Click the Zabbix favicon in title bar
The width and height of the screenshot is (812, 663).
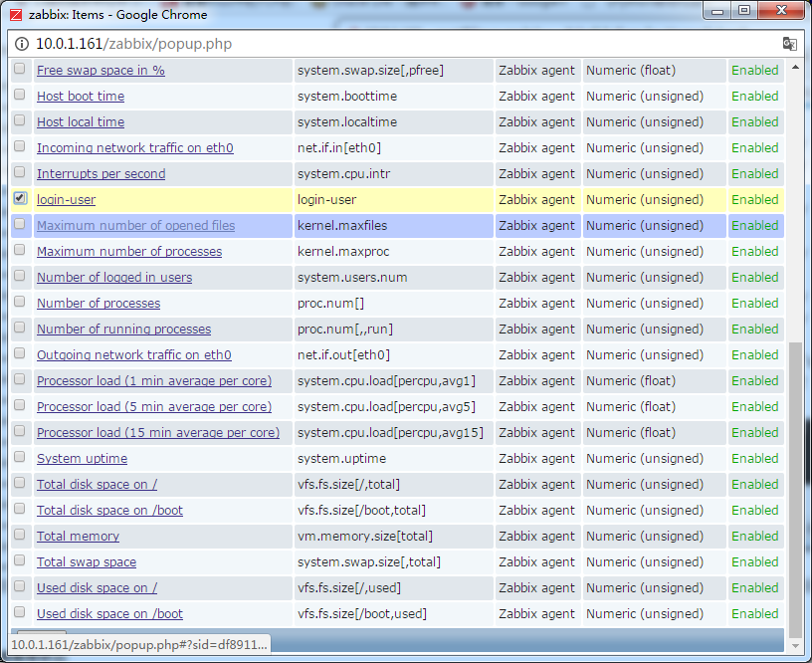16,15
